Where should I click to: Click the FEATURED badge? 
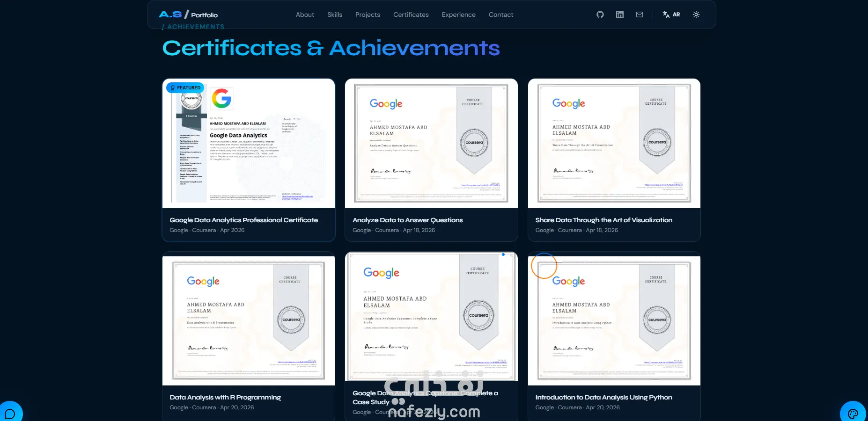(x=185, y=87)
